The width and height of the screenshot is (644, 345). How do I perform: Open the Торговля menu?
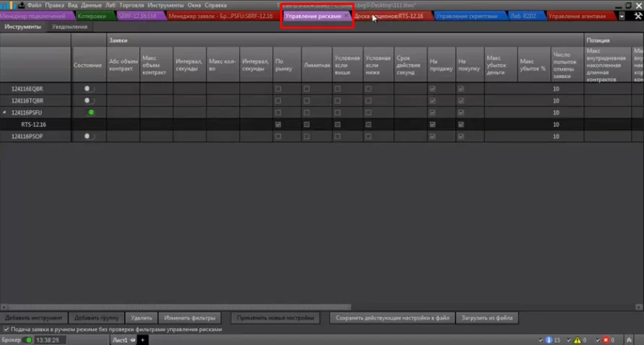[131, 5]
